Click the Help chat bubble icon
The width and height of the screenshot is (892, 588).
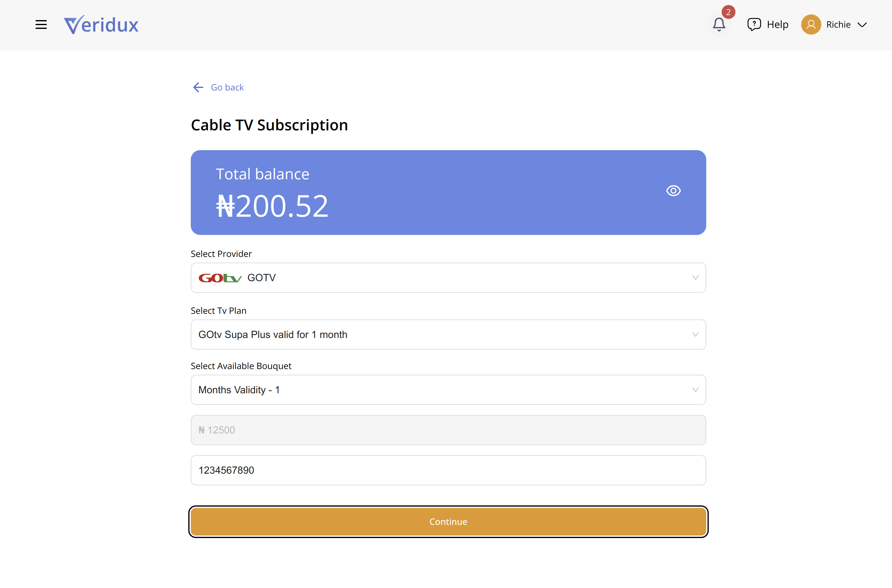(754, 24)
